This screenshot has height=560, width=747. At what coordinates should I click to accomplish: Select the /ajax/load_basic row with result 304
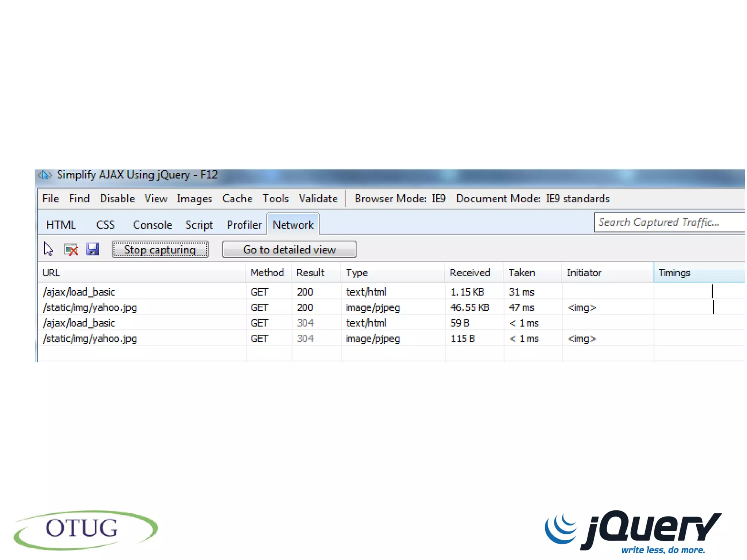(x=391, y=323)
